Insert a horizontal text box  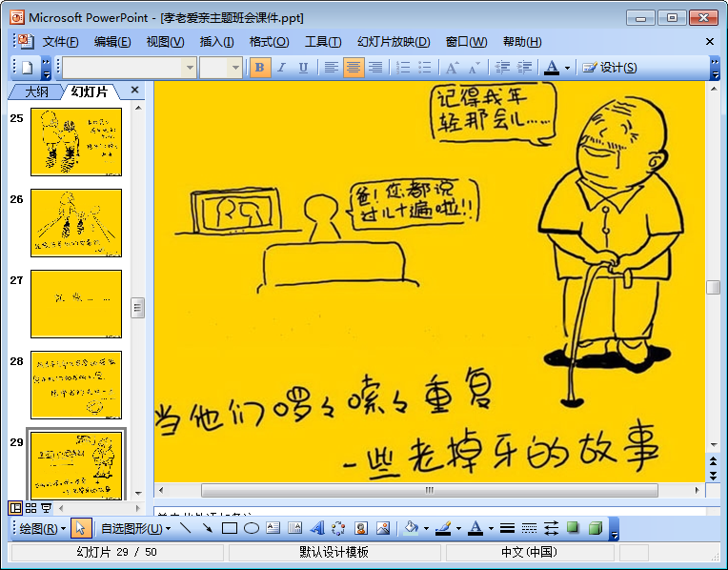(273, 529)
